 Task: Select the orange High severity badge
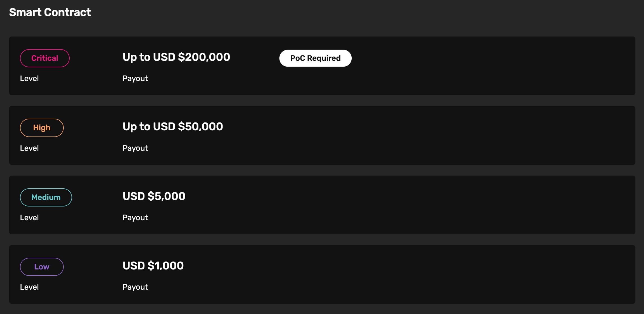click(42, 128)
